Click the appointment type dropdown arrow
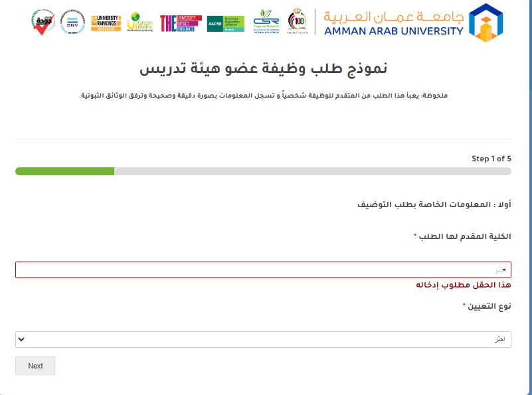 (21, 339)
